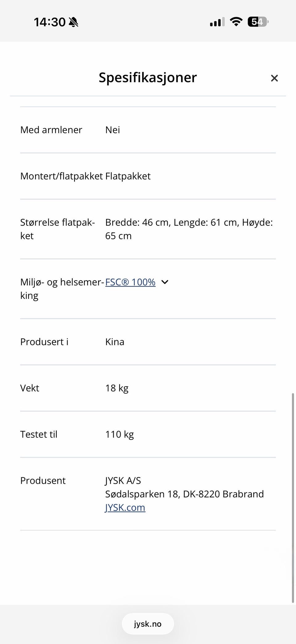Image resolution: width=296 pixels, height=644 pixels.
Task: Tap the Sødalsparken 18 address line
Action: point(184,494)
